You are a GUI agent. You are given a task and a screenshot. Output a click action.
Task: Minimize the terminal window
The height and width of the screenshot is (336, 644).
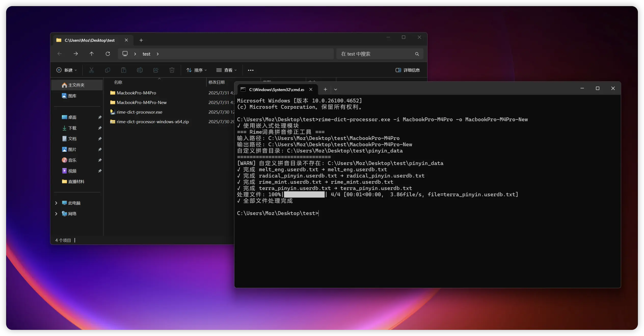[x=582, y=88]
